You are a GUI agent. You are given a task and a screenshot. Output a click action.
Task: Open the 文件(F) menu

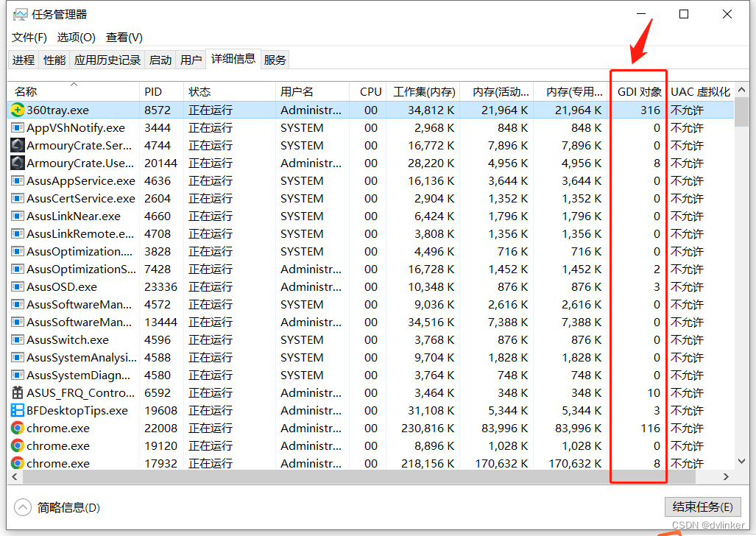[x=29, y=38]
